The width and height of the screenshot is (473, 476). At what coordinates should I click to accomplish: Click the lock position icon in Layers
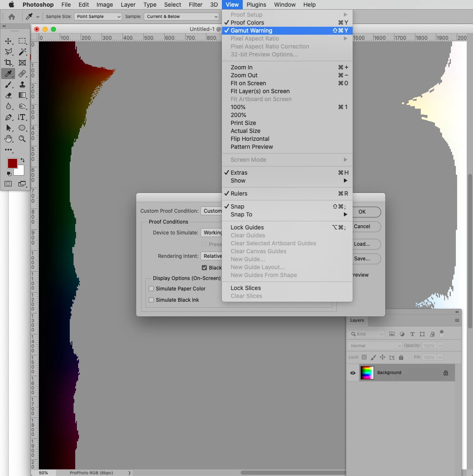382,357
